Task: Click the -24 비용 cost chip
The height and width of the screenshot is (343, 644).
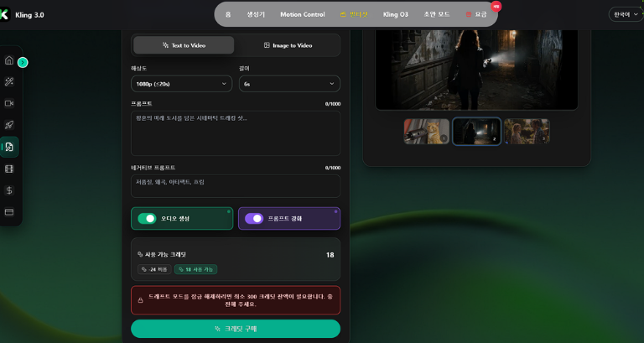Action: (154, 269)
